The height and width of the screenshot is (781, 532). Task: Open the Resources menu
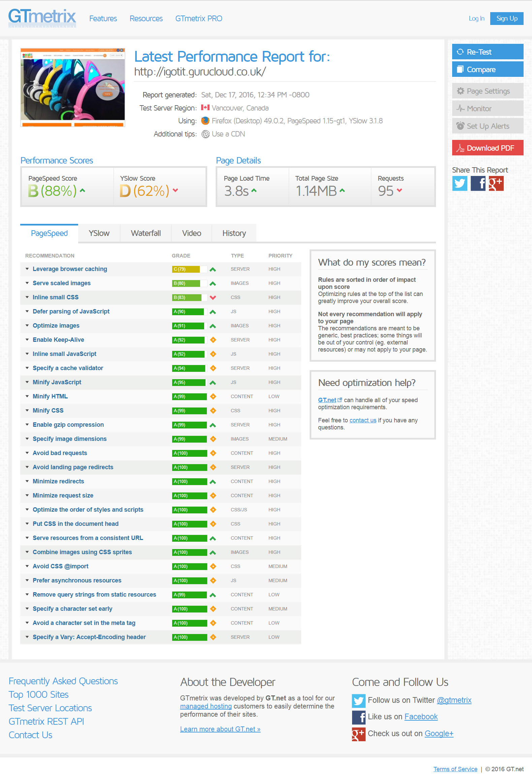[146, 19]
